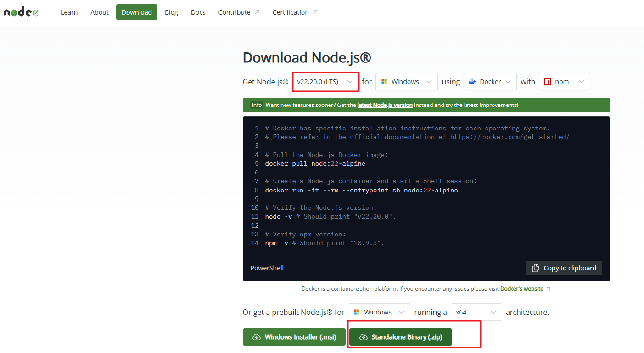Click the PowerShell label below the code

[267, 268]
